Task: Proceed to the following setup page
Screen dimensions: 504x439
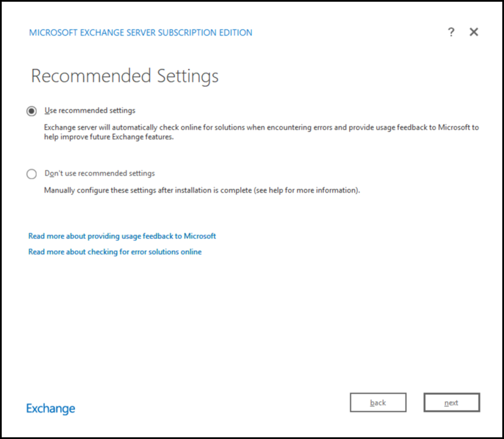Action: [x=451, y=403]
